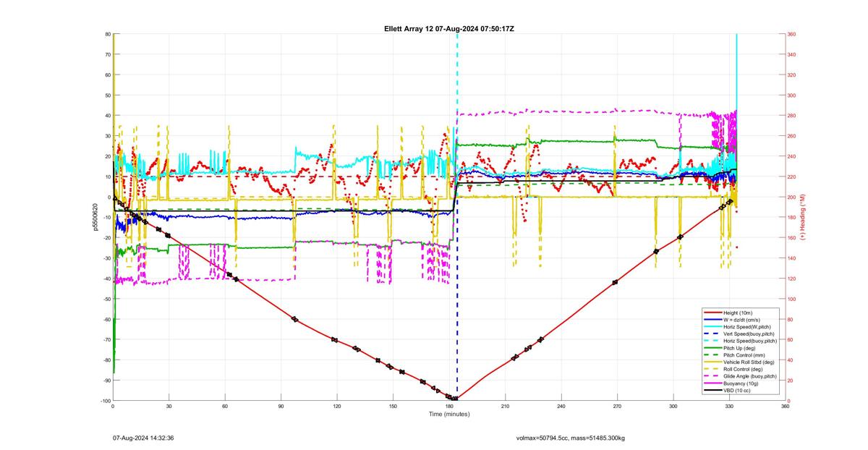
Task: Click the left axis tick label '70'
Action: click(108, 55)
